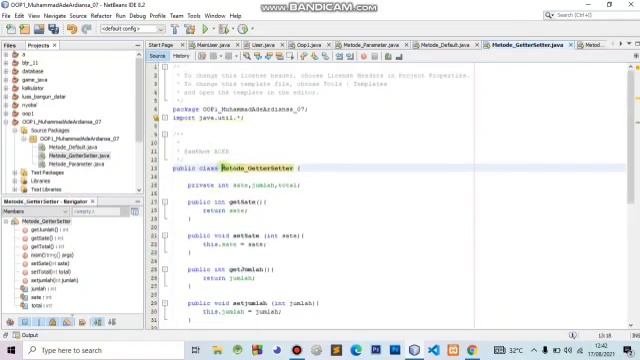Click the Clean and Build Project icon
This screenshot has height=360, width=640.
click(190, 29)
